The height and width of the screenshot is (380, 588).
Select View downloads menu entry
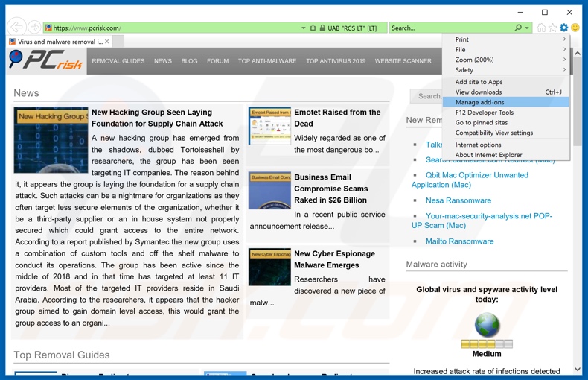point(506,92)
